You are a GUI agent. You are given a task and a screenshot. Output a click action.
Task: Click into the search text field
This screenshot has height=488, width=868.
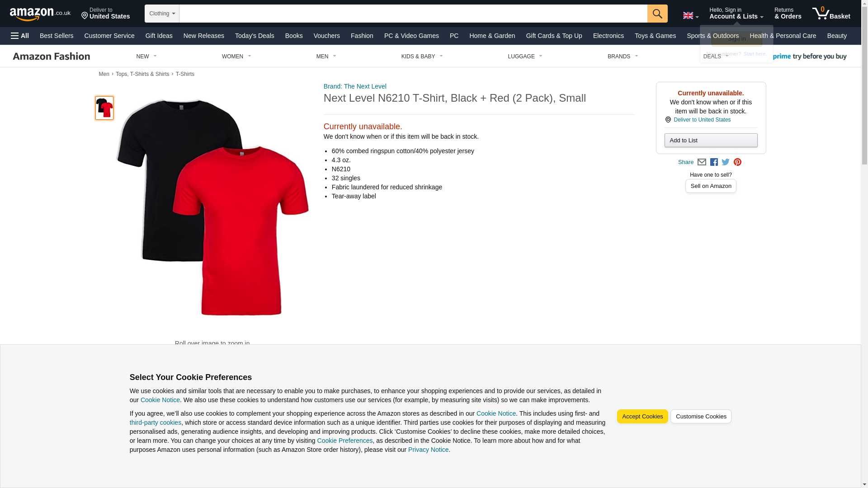(413, 14)
